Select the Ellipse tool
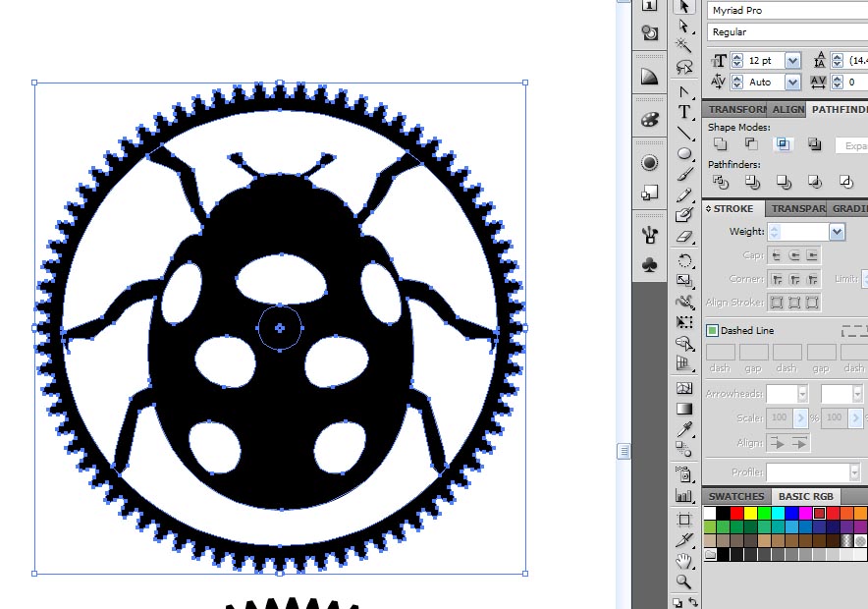Image resolution: width=868 pixels, height=609 pixels. (x=684, y=153)
